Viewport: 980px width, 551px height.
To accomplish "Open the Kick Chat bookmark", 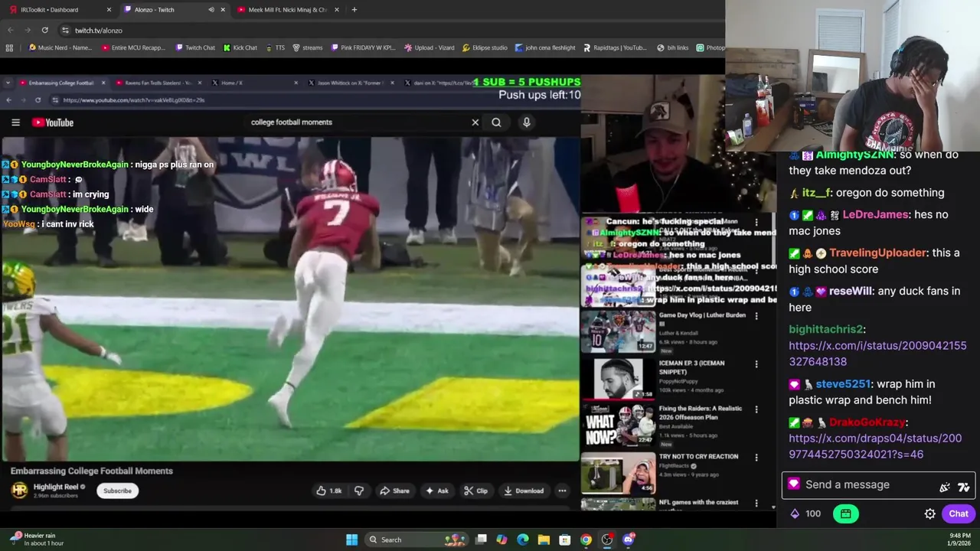I will [x=240, y=47].
